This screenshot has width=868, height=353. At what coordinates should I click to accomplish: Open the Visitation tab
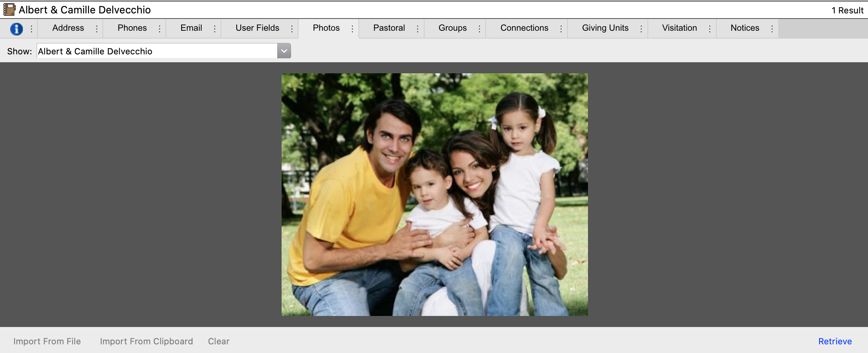[679, 28]
